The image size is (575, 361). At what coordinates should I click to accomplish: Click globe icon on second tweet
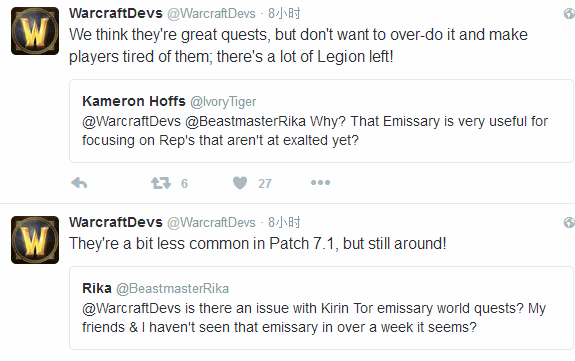(x=569, y=222)
